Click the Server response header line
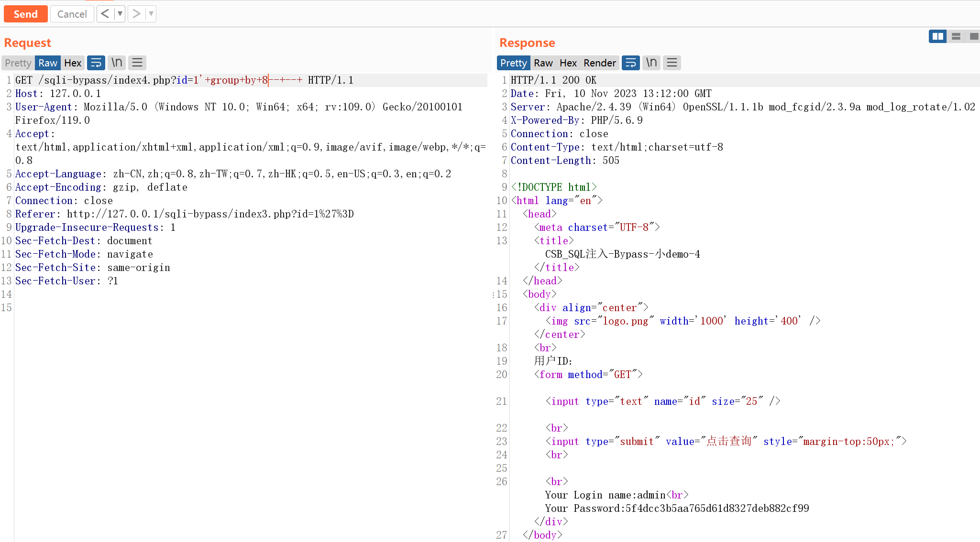 click(x=743, y=107)
